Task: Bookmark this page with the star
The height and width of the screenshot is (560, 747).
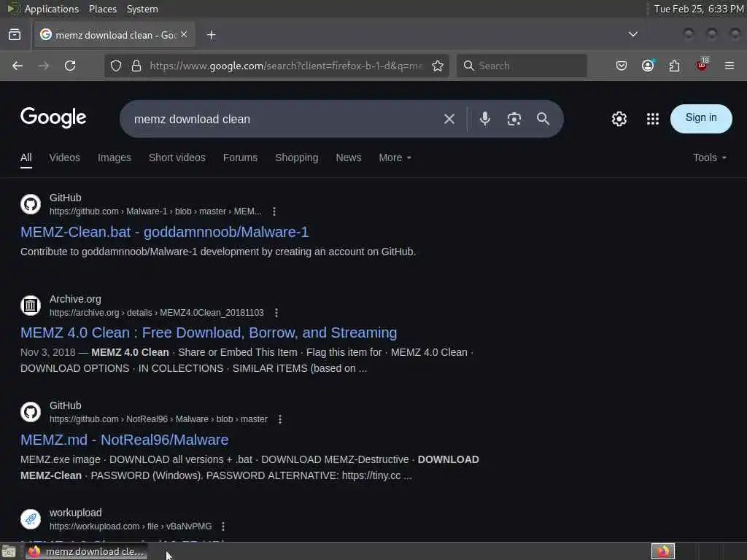Action: 438,66
